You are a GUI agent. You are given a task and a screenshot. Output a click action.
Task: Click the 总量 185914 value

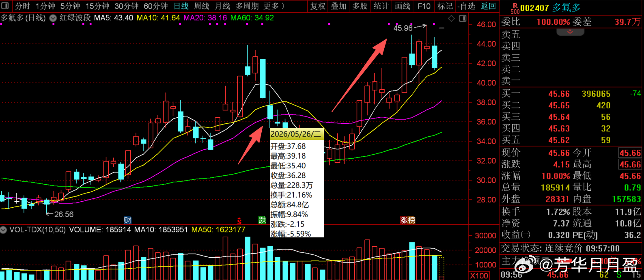point(556,188)
